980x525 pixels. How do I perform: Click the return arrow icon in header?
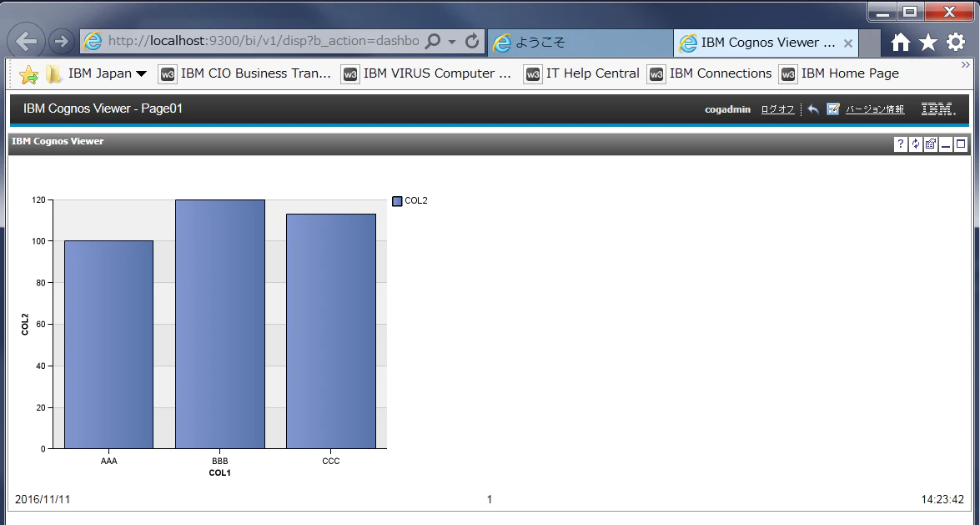(813, 109)
